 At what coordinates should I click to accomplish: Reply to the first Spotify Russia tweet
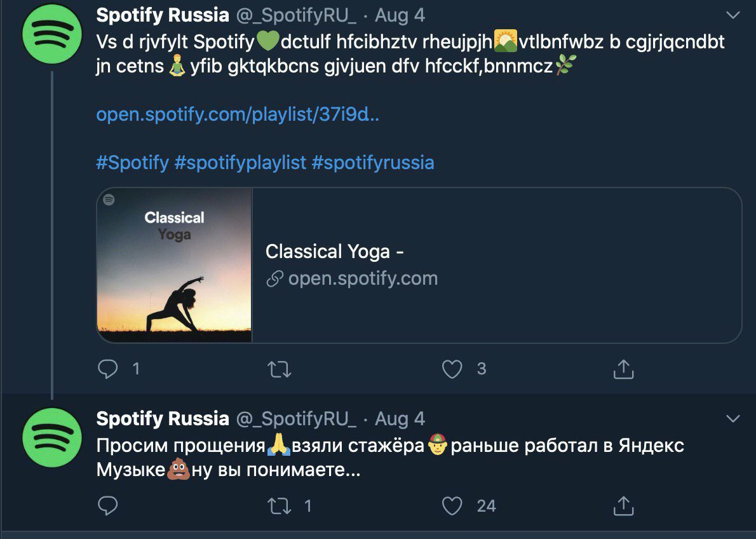(109, 369)
